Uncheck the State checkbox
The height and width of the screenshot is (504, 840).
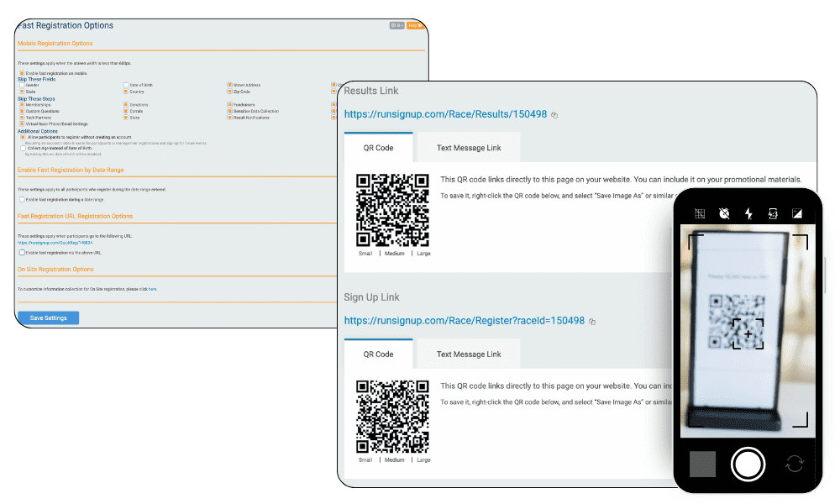[22, 91]
